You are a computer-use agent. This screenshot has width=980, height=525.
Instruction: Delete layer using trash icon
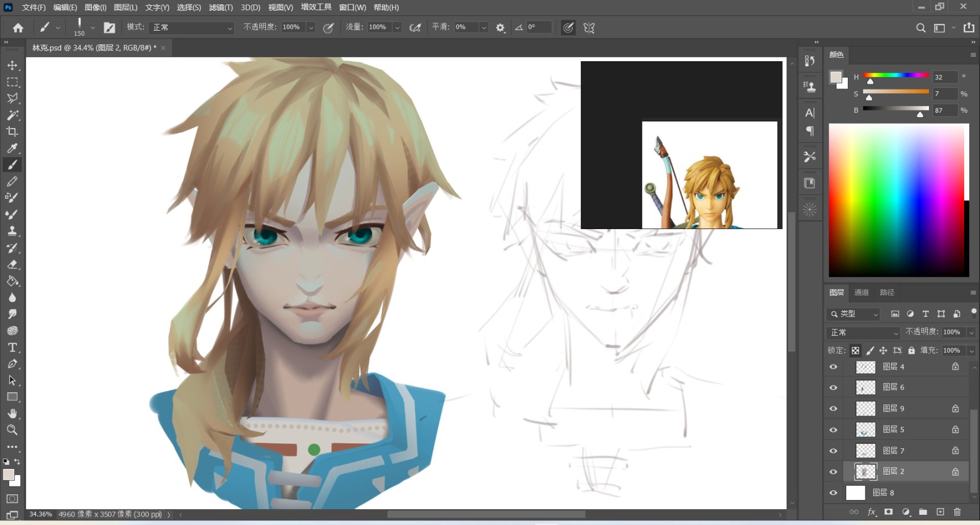tap(957, 512)
